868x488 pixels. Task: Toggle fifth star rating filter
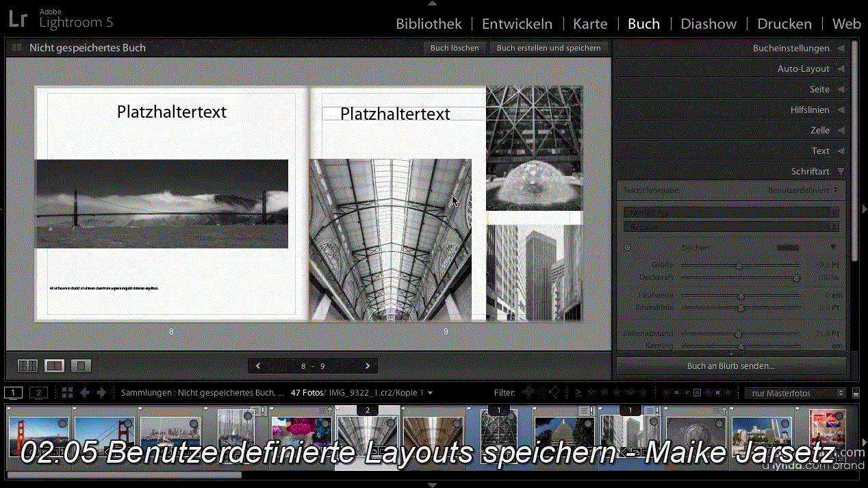643,393
